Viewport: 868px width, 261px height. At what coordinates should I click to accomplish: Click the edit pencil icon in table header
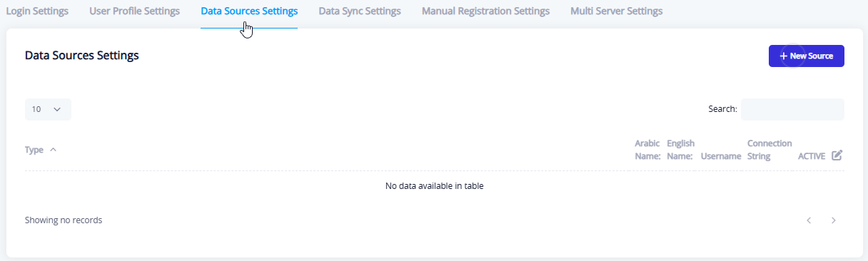click(837, 155)
